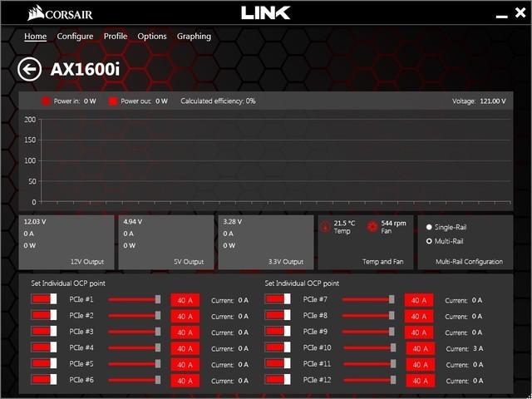This screenshot has width=532, height=399.
Task: Click the 21.5 °C temperature reading
Action: (344, 224)
